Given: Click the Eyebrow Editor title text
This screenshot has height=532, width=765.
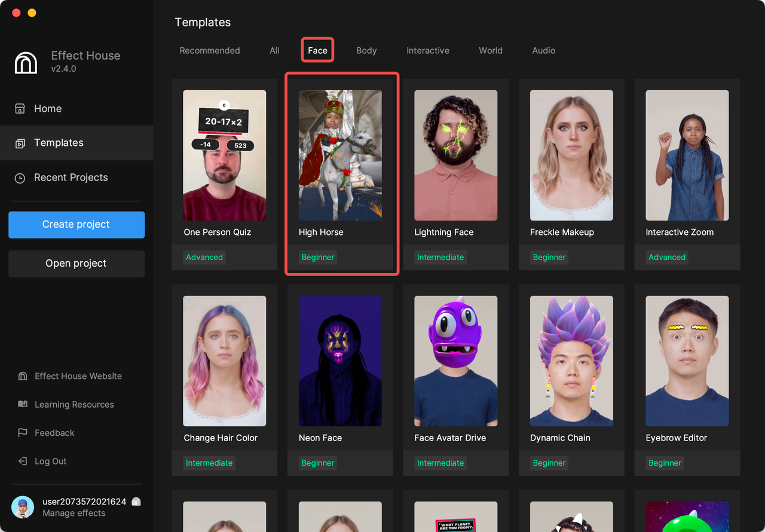Looking at the screenshot, I should pos(677,438).
